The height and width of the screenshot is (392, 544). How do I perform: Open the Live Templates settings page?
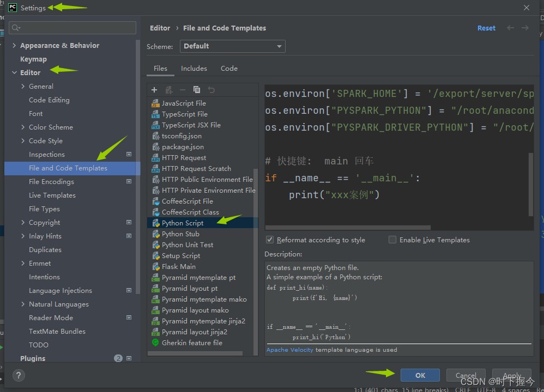pos(52,195)
